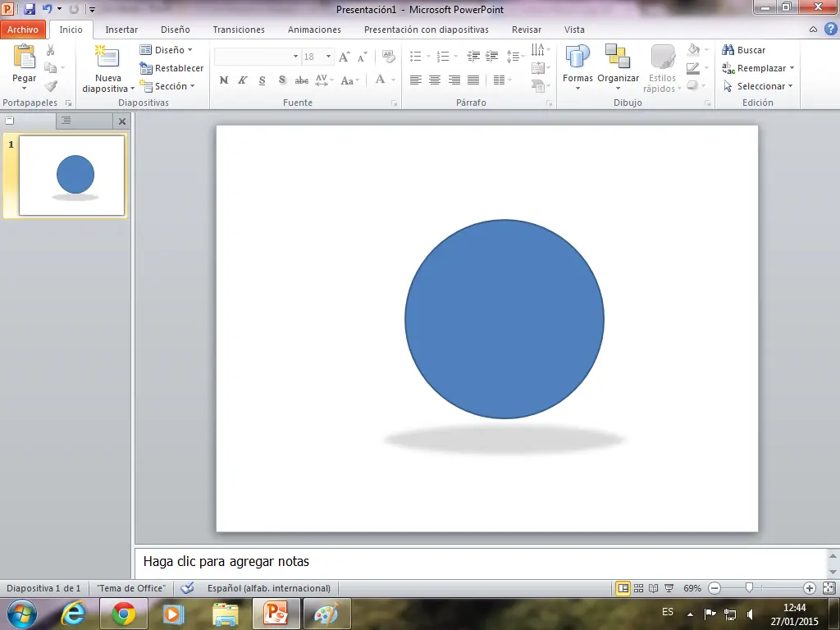This screenshot has height=630, width=840.
Task: Open the font color dropdown arrow
Action: tap(393, 80)
